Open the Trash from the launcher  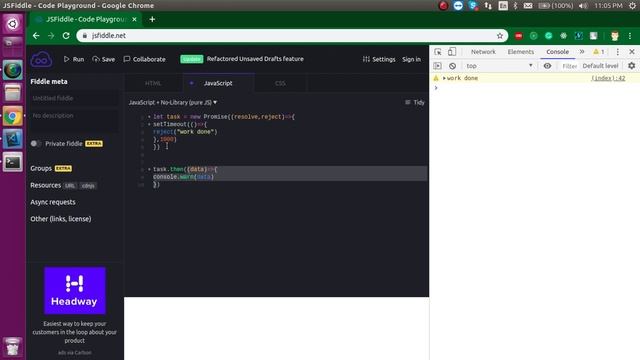click(x=13, y=347)
